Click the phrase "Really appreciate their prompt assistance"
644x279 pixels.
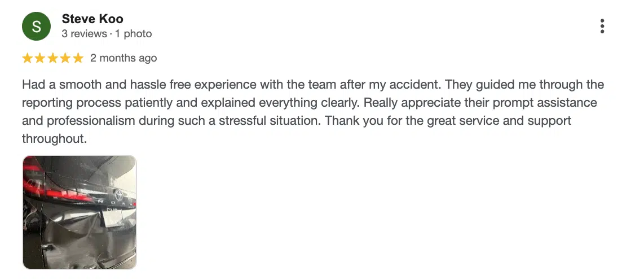tap(480, 102)
